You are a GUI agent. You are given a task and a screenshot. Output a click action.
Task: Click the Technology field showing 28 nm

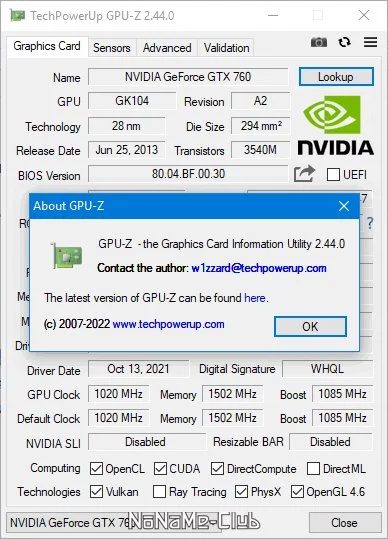click(126, 126)
